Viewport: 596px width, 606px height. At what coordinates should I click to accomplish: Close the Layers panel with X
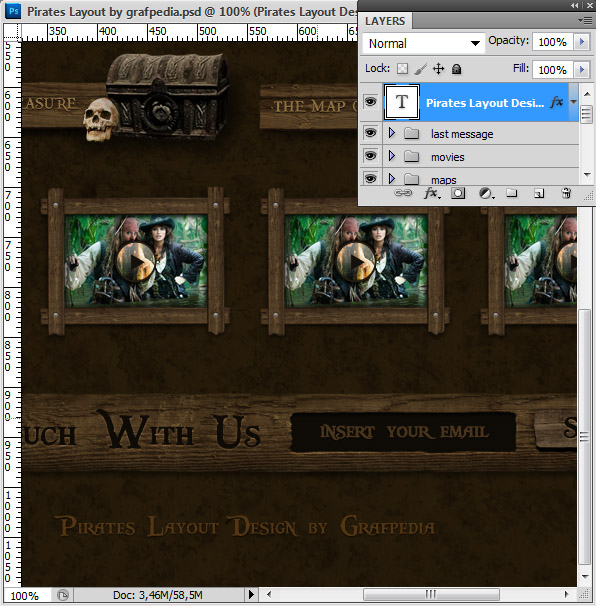tap(590, 5)
